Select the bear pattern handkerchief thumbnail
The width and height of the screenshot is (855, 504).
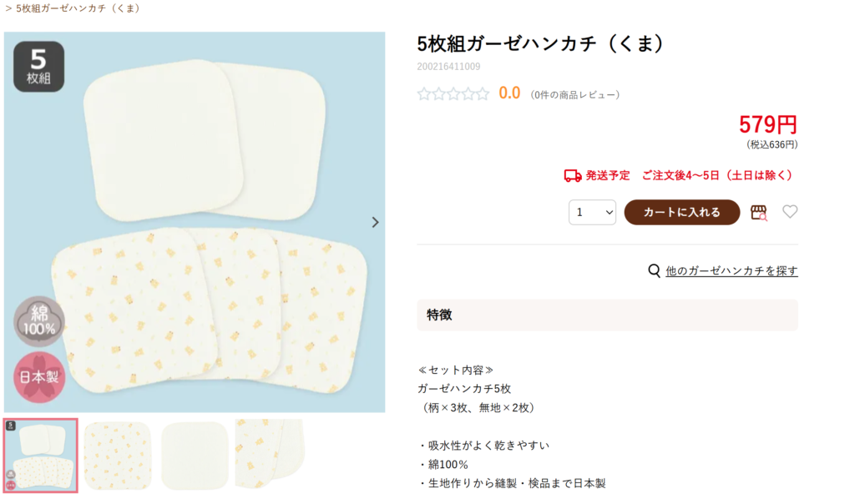[117, 455]
